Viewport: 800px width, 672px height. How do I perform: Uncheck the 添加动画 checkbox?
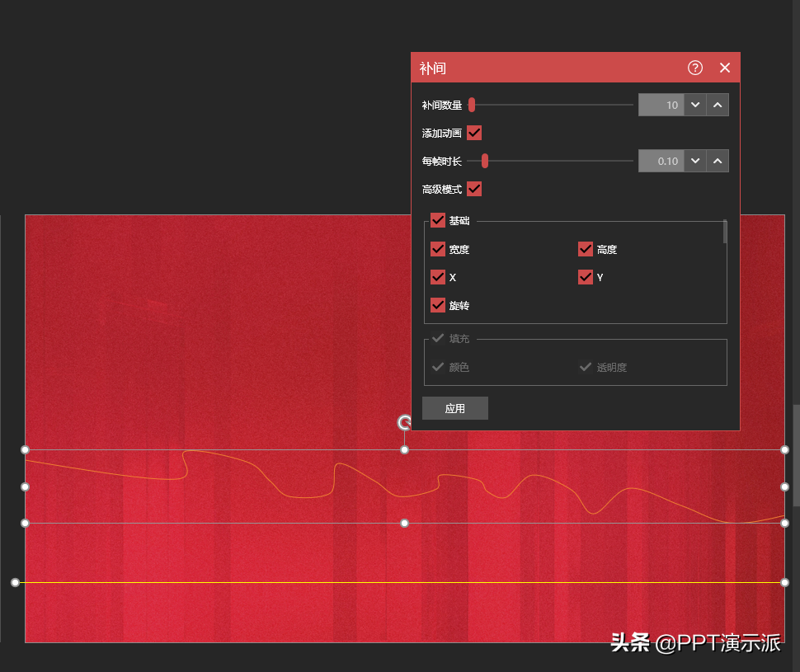[474, 133]
